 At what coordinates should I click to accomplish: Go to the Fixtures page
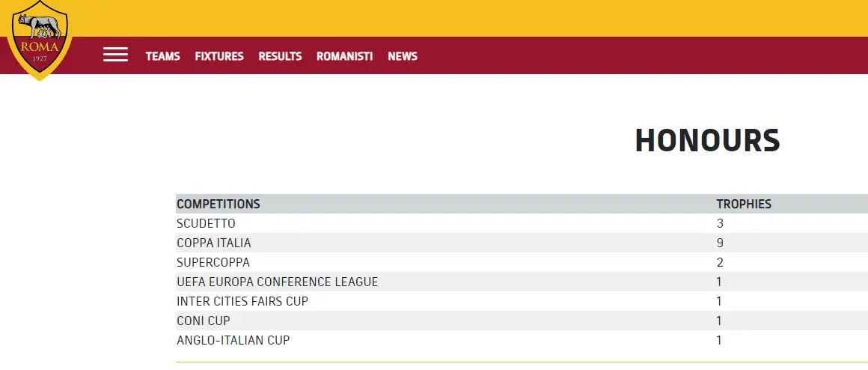[219, 56]
